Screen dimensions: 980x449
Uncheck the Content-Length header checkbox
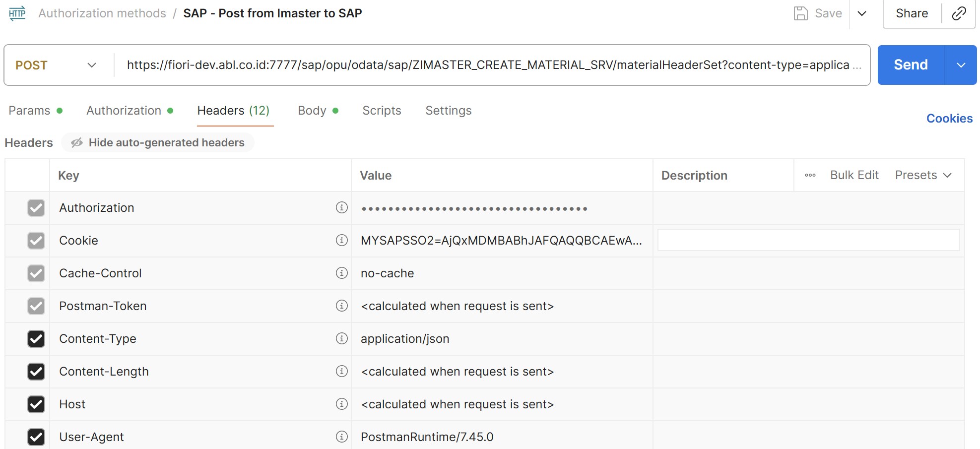tap(36, 372)
